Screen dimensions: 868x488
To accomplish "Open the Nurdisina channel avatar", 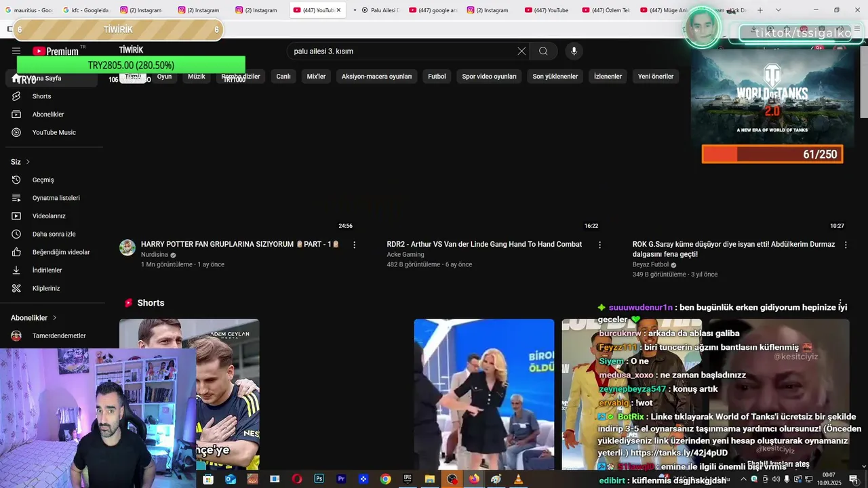I will 127,247.
